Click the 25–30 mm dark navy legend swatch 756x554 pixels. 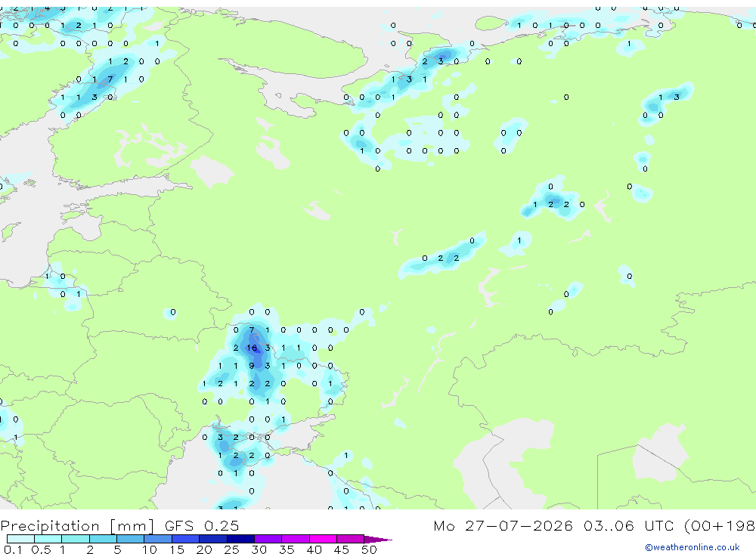[240, 539]
